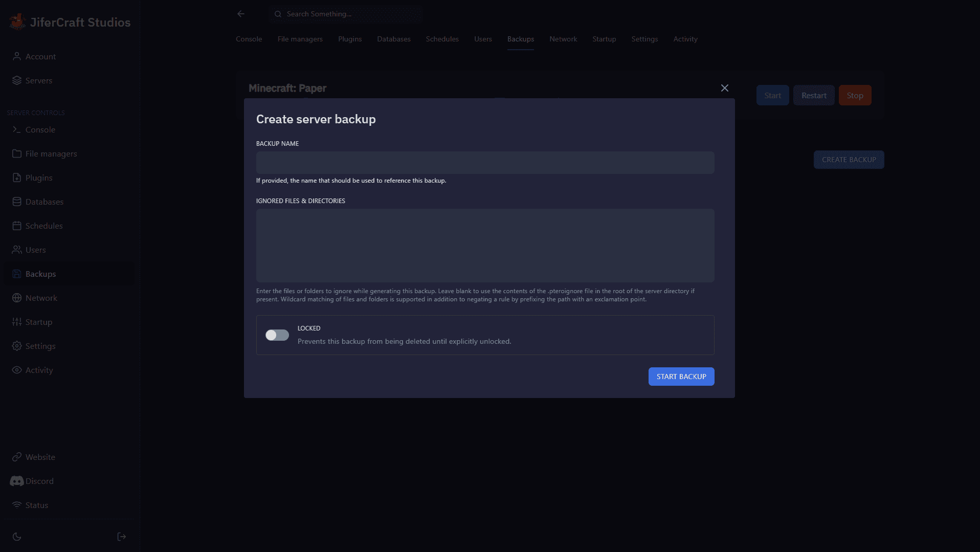Open Settings gear icon in sidebar
The height and width of the screenshot is (552, 980).
17,346
